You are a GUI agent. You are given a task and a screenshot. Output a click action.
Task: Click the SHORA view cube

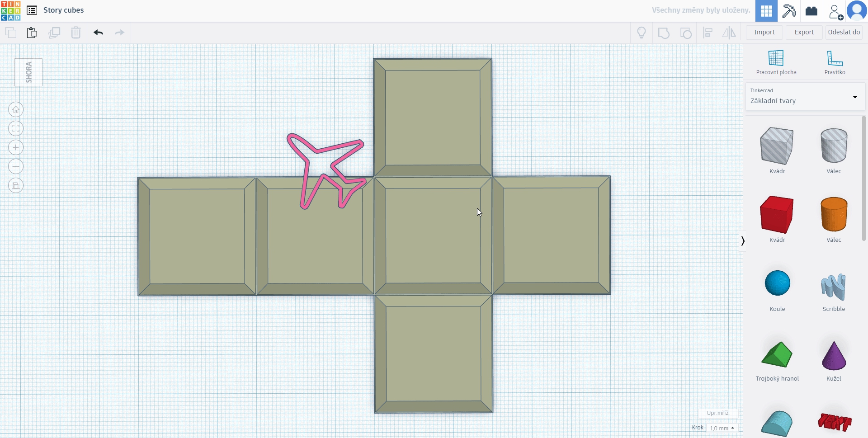coord(28,72)
